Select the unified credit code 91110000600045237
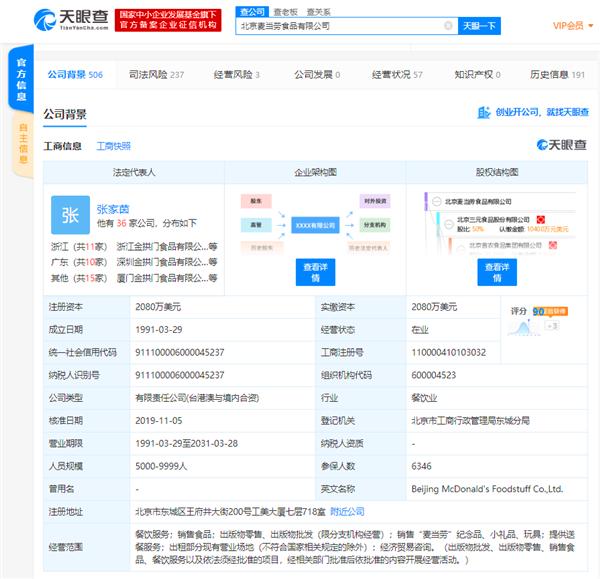The width and height of the screenshot is (600, 579). [x=180, y=352]
